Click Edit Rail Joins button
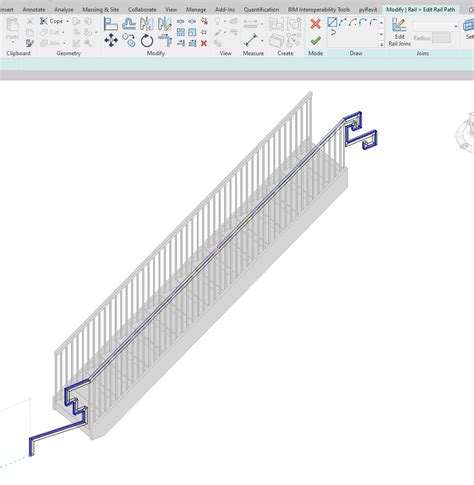The width and height of the screenshot is (474, 485). pyautogui.click(x=399, y=32)
